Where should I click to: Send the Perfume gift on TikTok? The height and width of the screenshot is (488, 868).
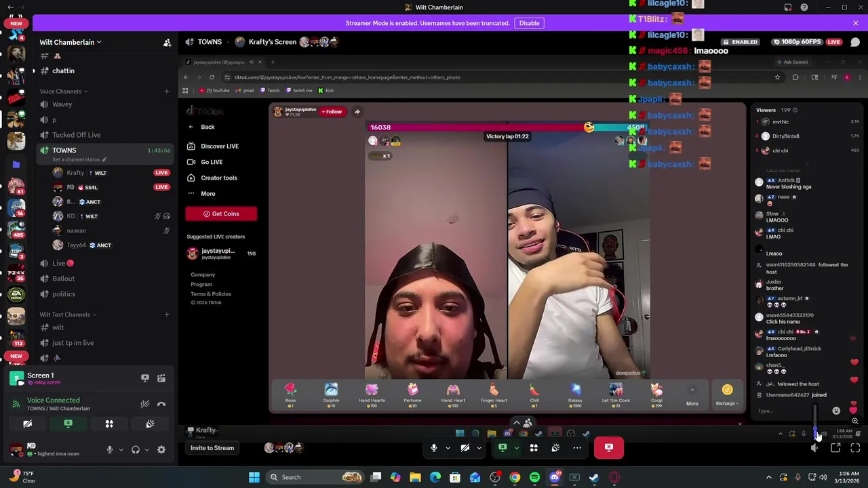[412, 393]
